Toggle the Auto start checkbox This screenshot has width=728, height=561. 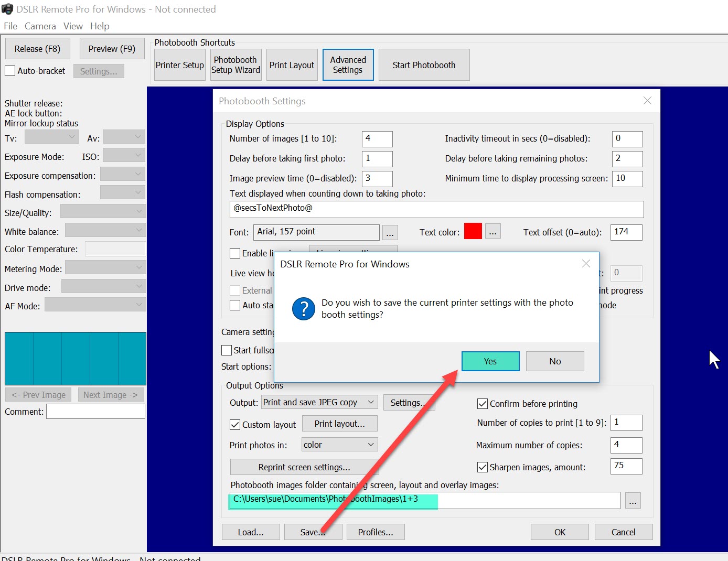coord(235,305)
